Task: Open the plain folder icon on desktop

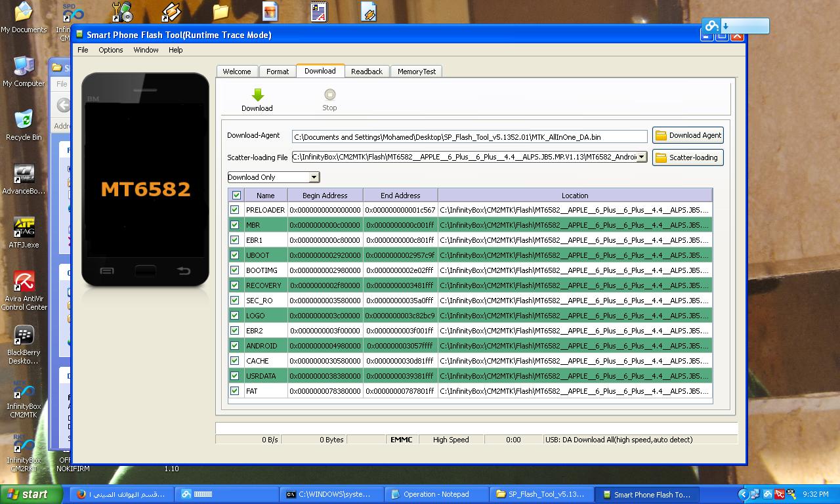Action: click(x=220, y=11)
